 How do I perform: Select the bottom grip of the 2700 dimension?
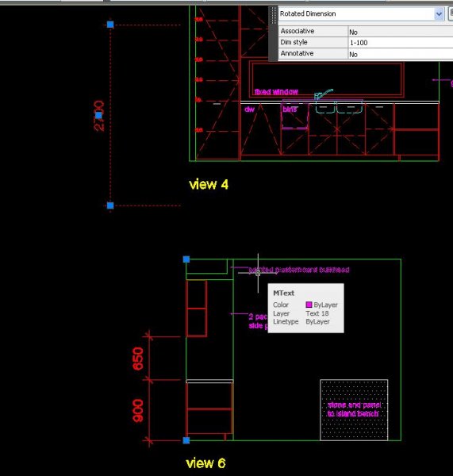coord(110,205)
